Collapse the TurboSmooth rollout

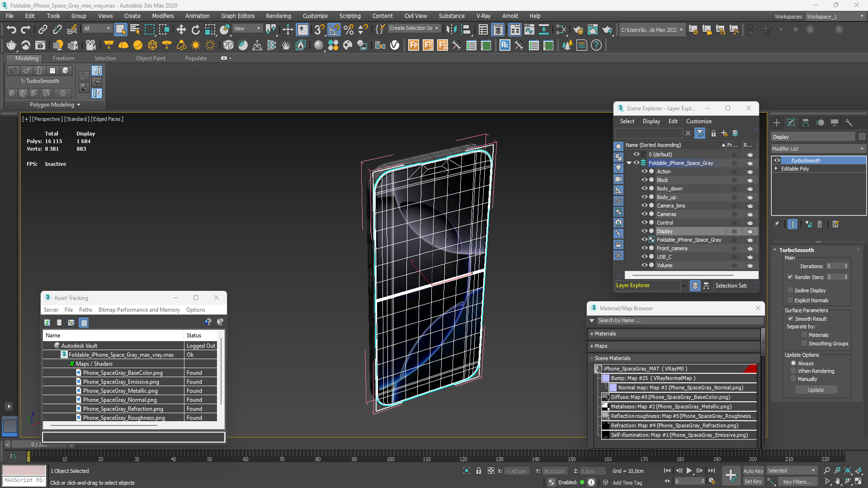click(775, 250)
